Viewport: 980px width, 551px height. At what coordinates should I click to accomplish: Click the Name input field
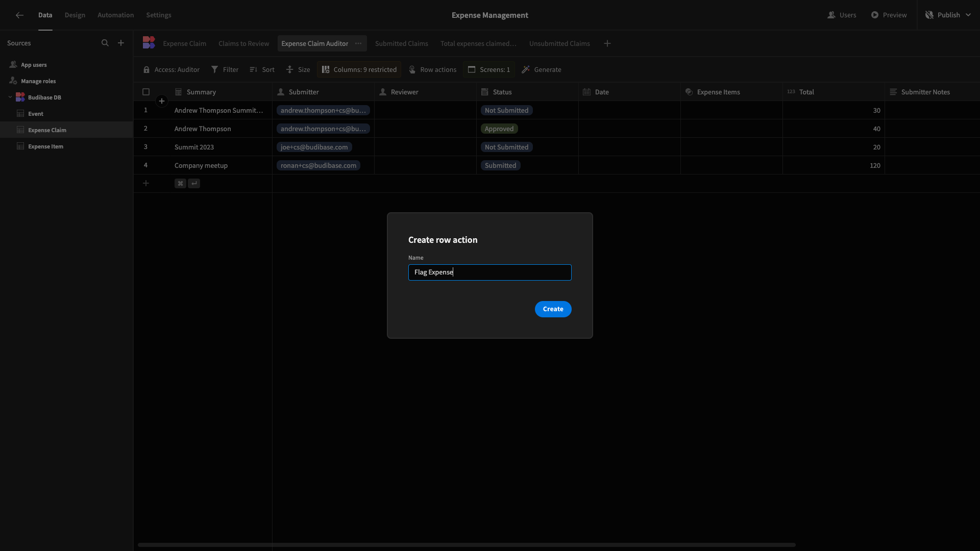point(490,272)
